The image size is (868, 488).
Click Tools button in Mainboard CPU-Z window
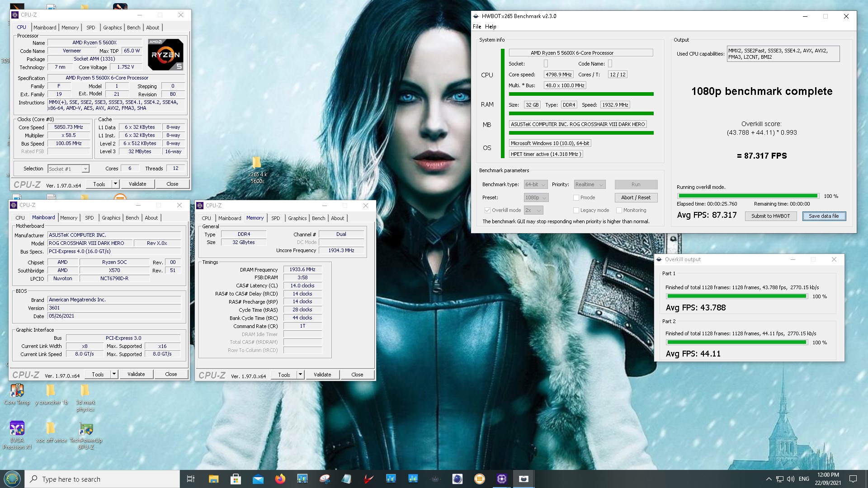[x=98, y=374]
